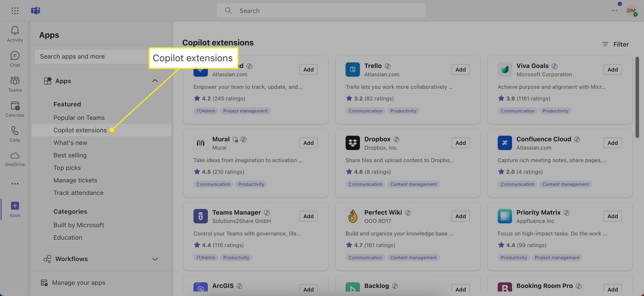
Task: Open the Calendar icon
Action: [x=15, y=106]
